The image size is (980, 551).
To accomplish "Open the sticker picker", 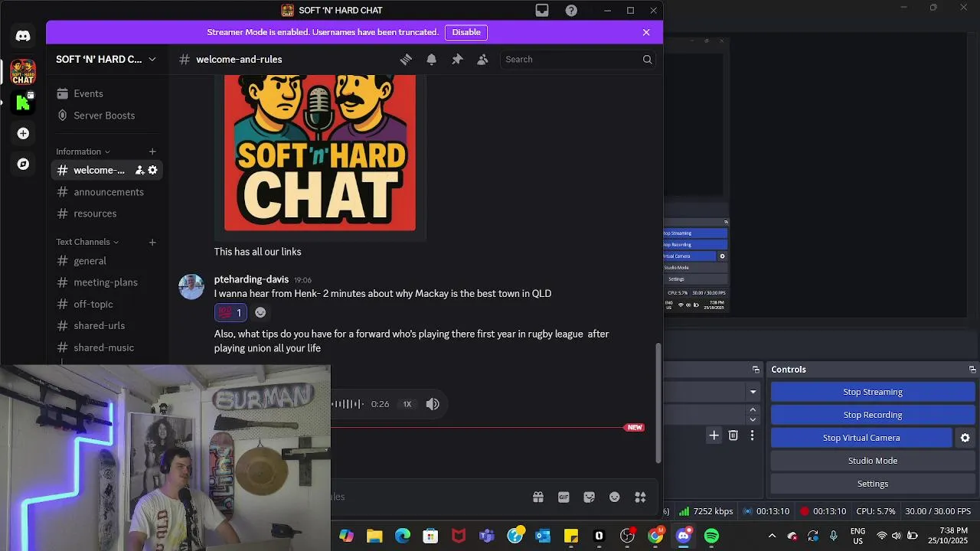I will [589, 497].
